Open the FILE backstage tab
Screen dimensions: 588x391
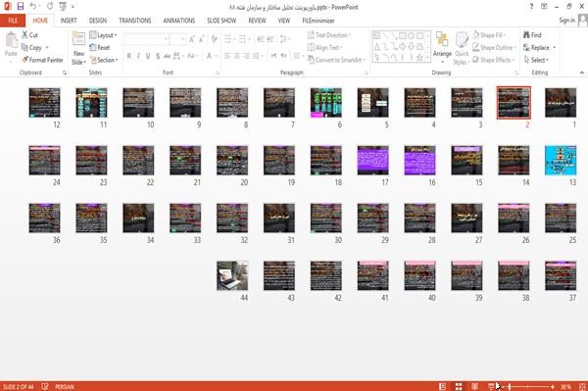(13, 21)
